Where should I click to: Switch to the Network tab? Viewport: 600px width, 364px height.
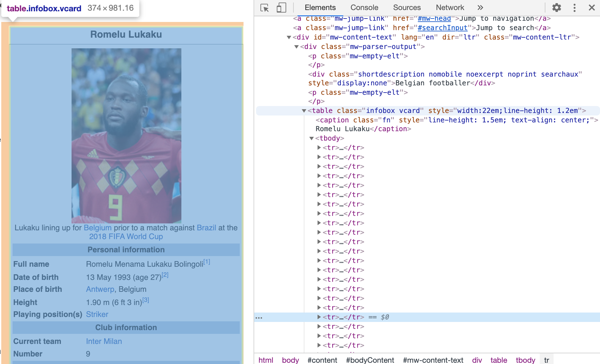[450, 8]
